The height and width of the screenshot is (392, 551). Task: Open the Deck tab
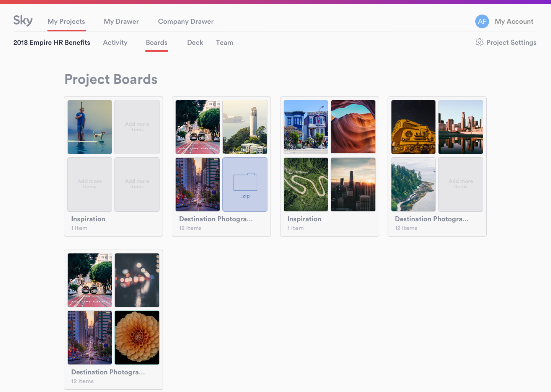point(195,42)
